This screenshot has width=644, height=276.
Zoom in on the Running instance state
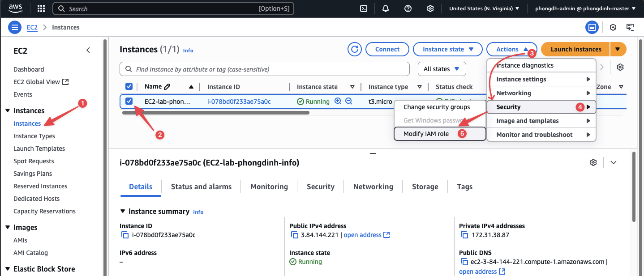pyautogui.click(x=338, y=102)
